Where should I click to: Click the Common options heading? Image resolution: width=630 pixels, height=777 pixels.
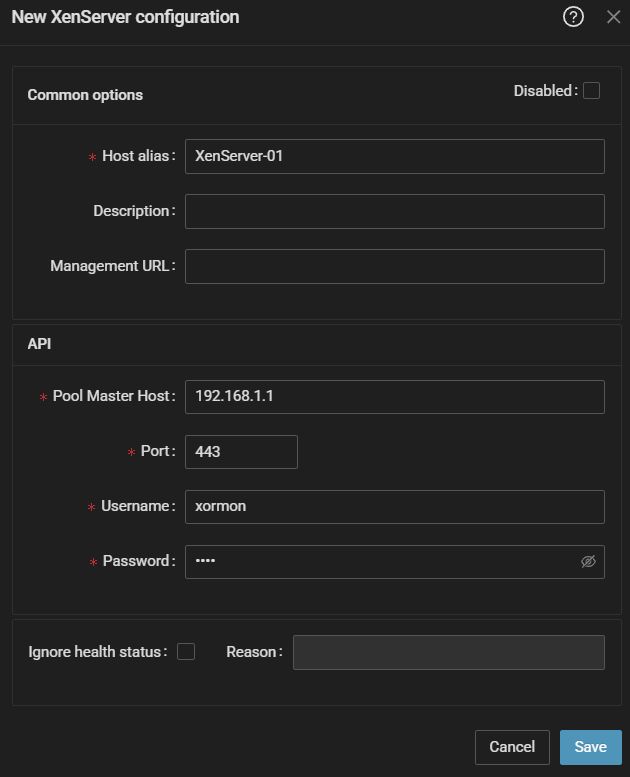(x=85, y=95)
